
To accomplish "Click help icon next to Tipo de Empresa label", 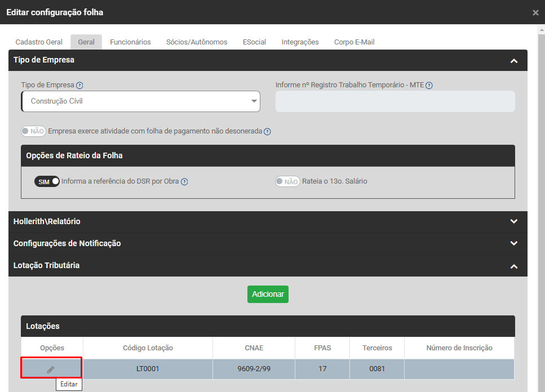I will (79, 86).
